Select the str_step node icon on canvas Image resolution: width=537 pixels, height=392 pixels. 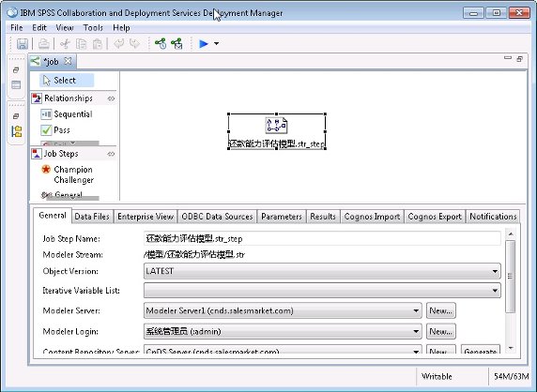[x=276, y=126]
